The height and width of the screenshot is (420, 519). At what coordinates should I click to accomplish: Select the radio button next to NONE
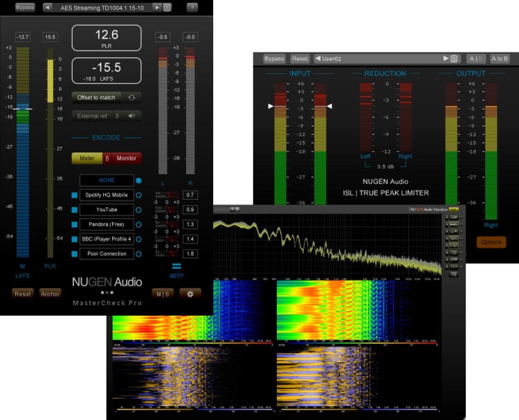(x=138, y=181)
